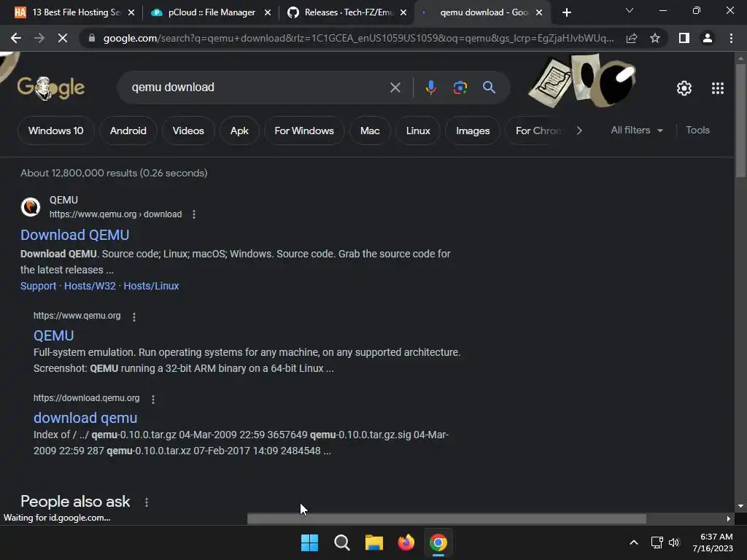Screen dimensions: 747x560
Task: Search by image with Google Lens
Action: 460,87
